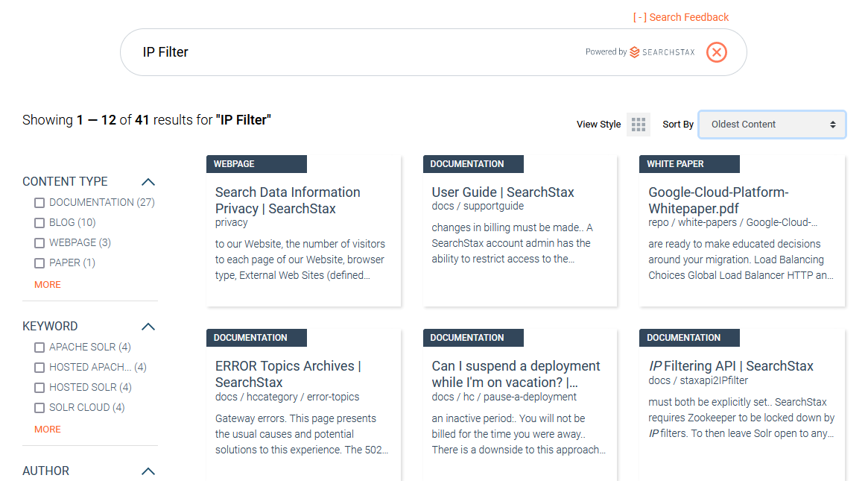Enable the BLOG filter checkbox
The image size is (868, 481).
tap(39, 222)
